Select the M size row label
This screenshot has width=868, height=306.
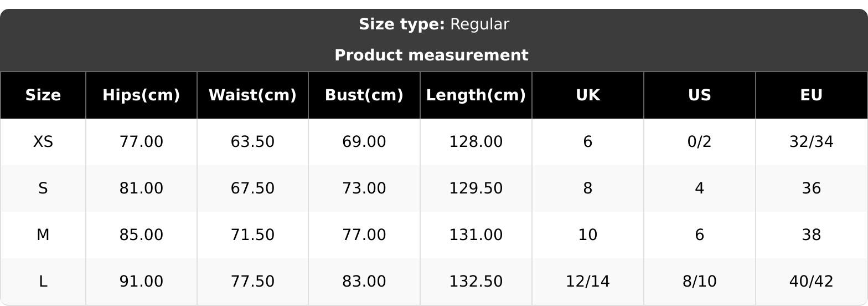pos(43,235)
